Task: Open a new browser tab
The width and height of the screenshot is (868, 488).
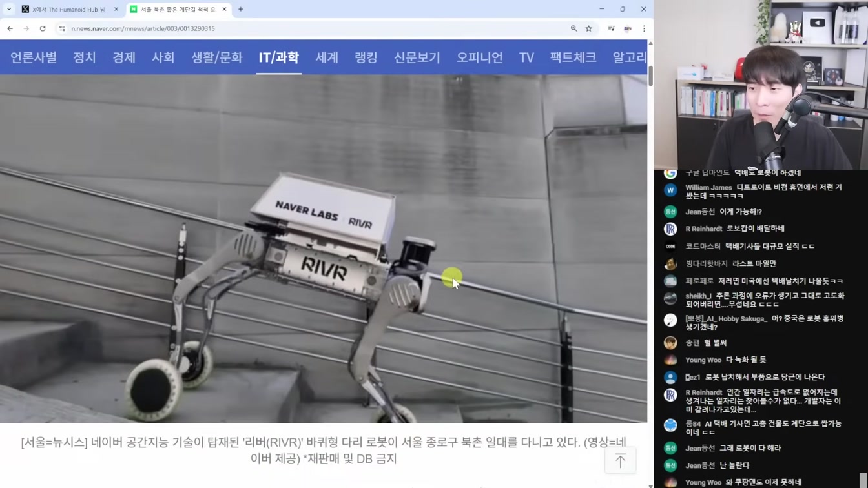Action: pyautogui.click(x=241, y=9)
